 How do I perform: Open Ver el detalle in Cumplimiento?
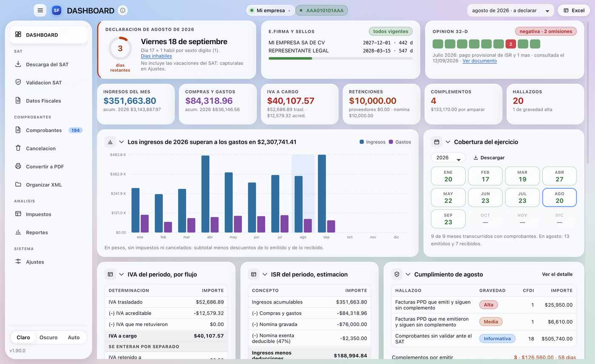[x=557, y=274]
